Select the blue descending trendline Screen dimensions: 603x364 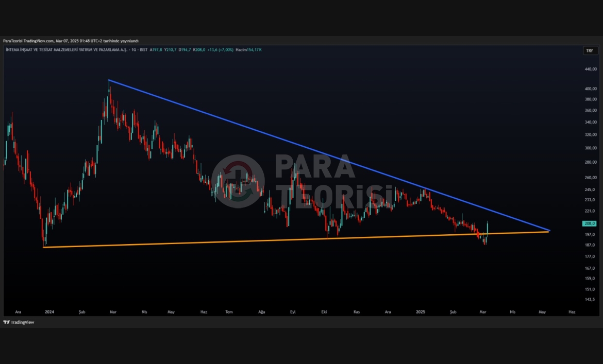point(329,155)
